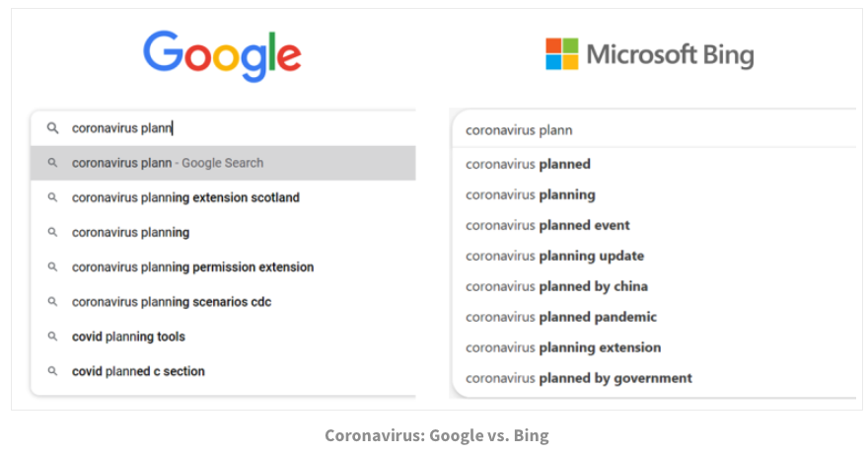Click the Google logo
Image resolution: width=868 pixels, height=455 pixels.
pos(222,55)
